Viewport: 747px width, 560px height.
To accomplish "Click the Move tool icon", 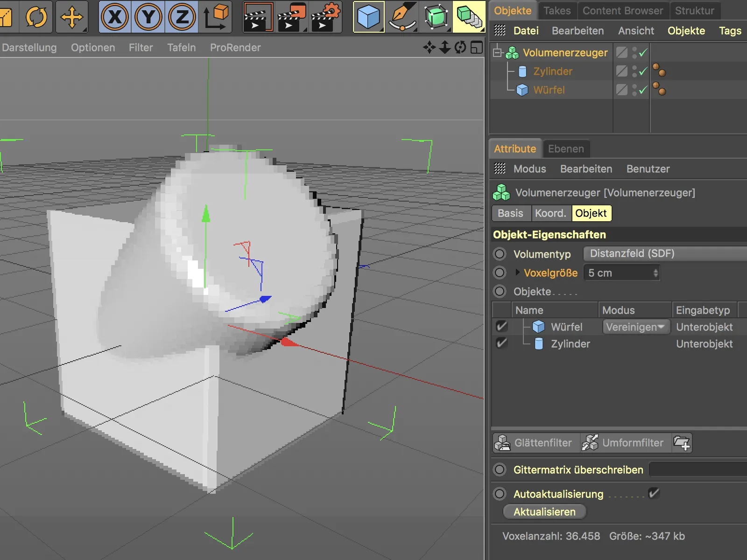I will 72,17.
